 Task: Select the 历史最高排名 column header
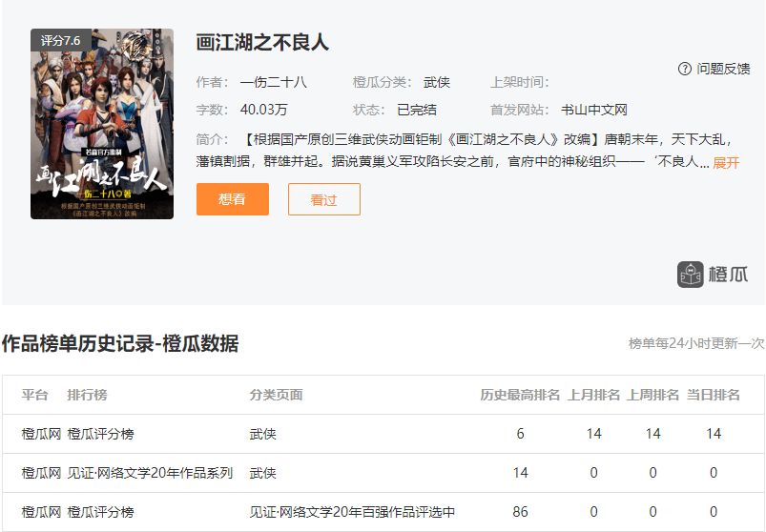(x=520, y=395)
